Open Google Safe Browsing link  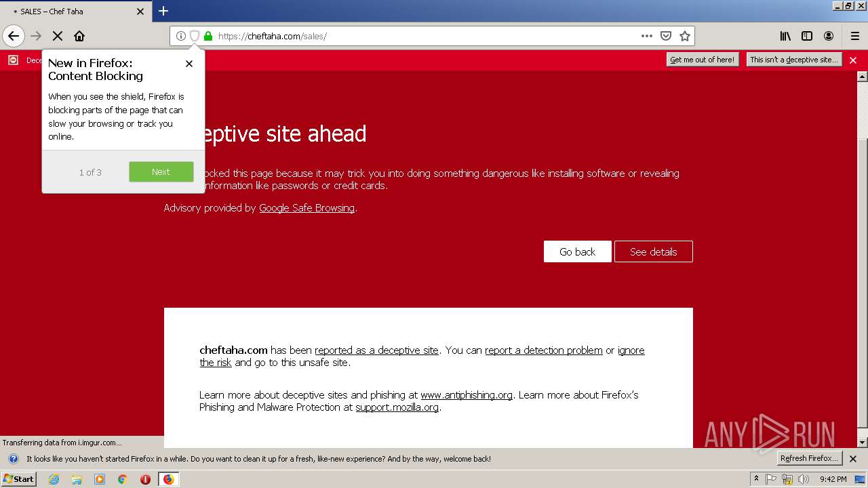click(x=307, y=208)
